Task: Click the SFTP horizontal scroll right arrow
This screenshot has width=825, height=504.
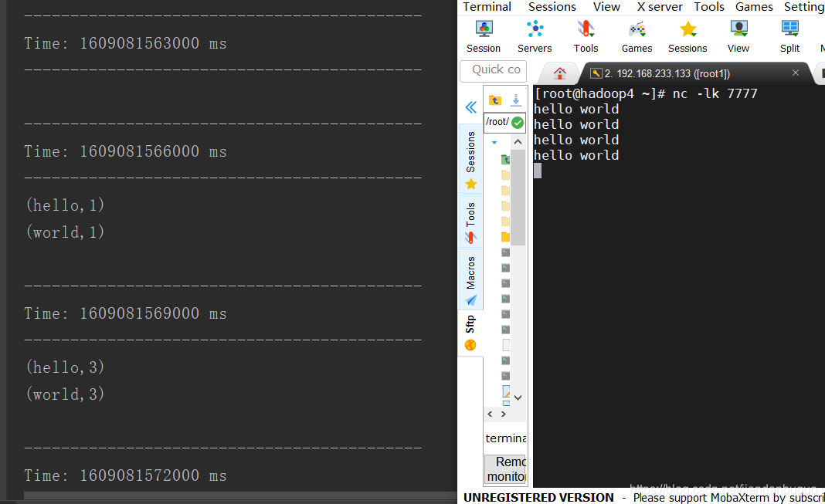Action: point(504,414)
